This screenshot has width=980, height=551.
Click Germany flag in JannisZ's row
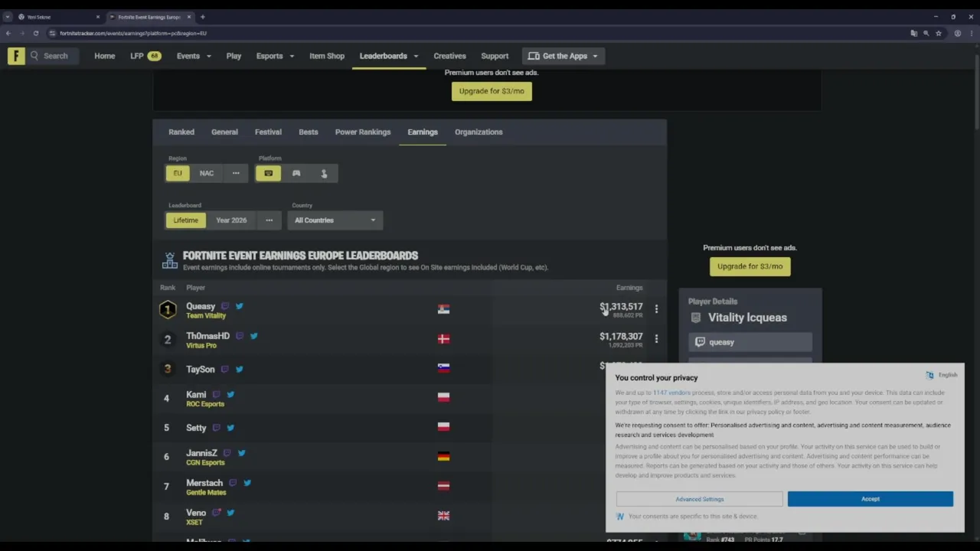[x=443, y=457]
